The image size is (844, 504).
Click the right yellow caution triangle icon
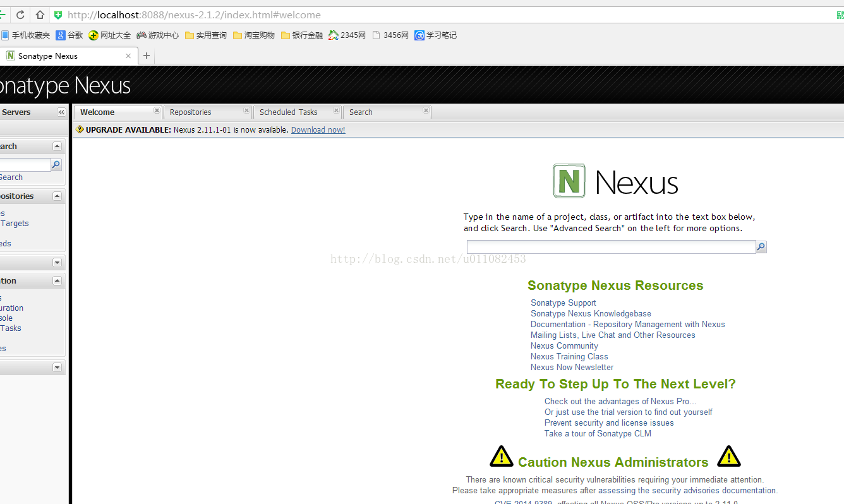coord(729,456)
